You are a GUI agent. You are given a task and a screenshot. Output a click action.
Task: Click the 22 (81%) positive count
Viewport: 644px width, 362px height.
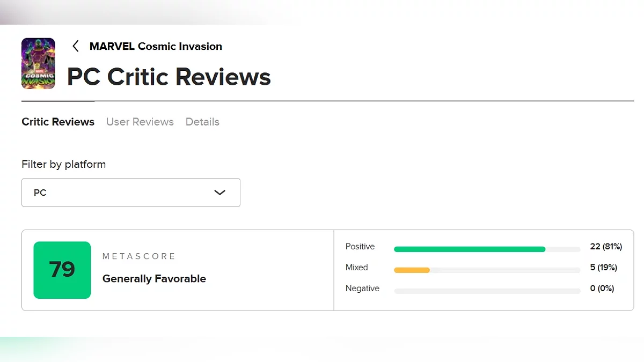(606, 247)
